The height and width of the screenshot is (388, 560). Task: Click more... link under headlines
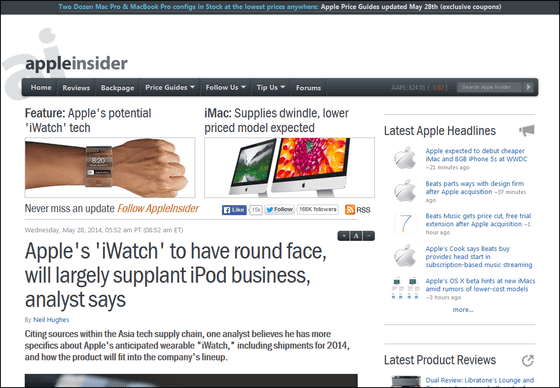[x=463, y=310]
